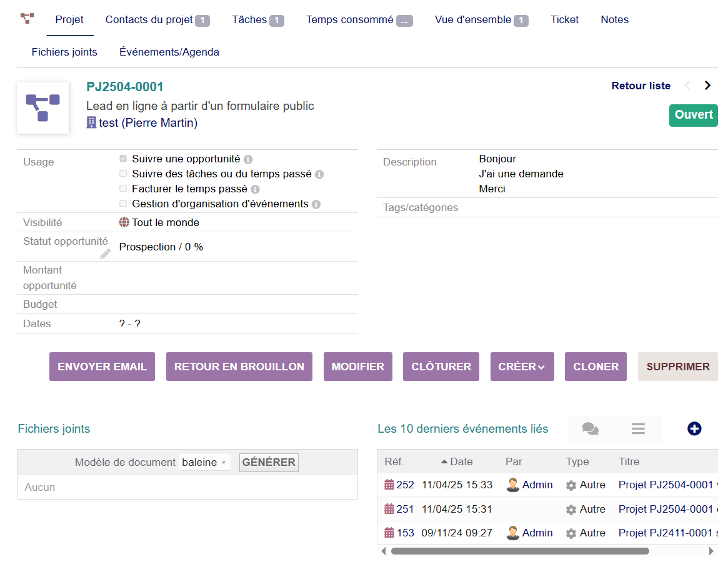The image size is (728, 572).
Task: Click info icon next to Suivre une opportunité
Action: (x=248, y=159)
